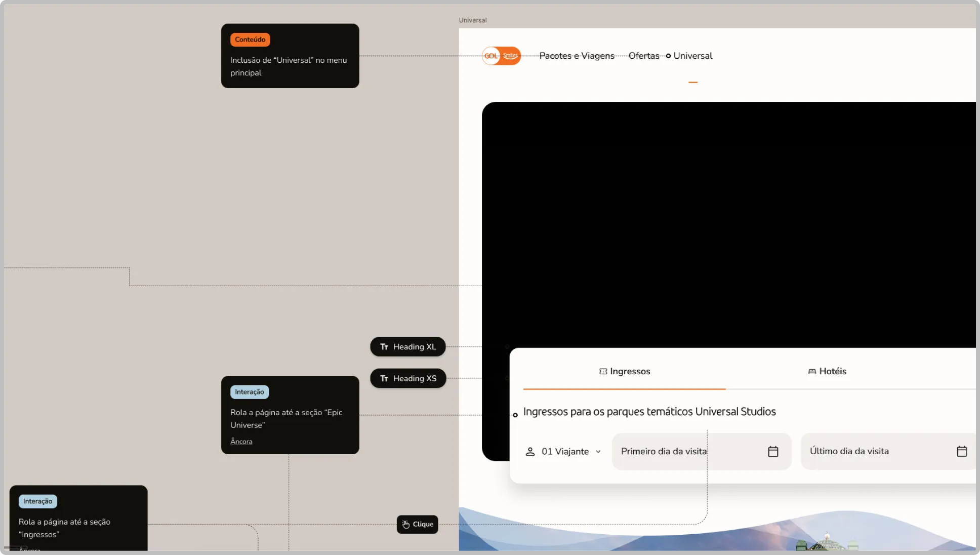
Task: Click the traveler person icon
Action: coord(530,451)
